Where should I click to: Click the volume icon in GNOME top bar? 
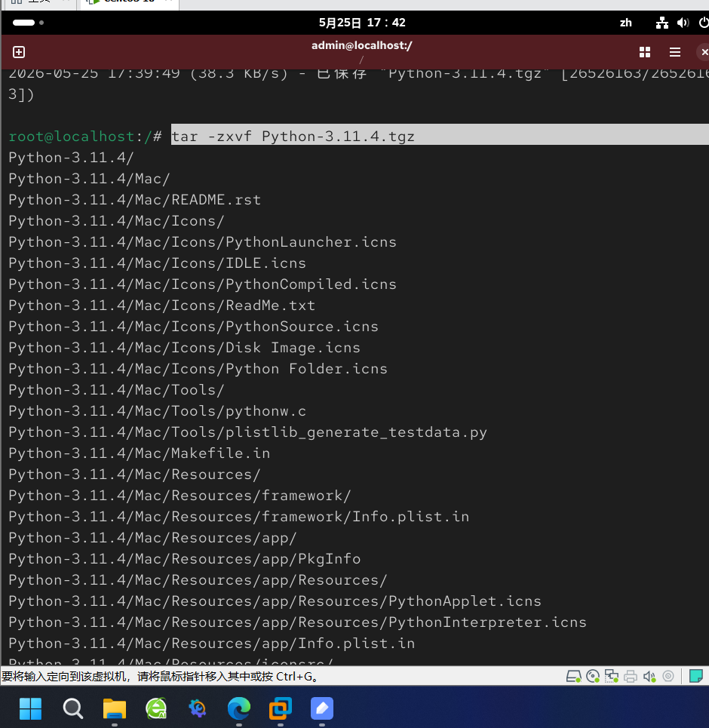(x=683, y=23)
